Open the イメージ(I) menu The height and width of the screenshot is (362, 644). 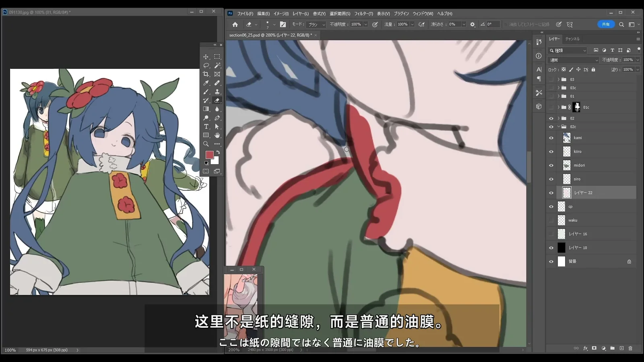[x=281, y=14]
